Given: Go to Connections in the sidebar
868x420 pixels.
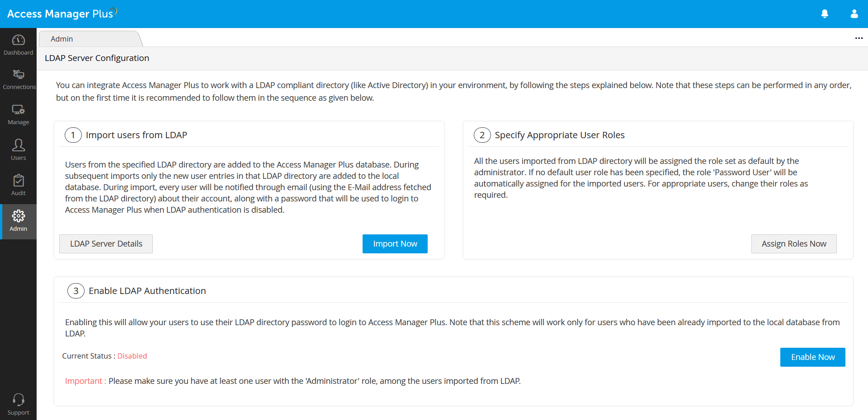Looking at the screenshot, I should pos(18,80).
